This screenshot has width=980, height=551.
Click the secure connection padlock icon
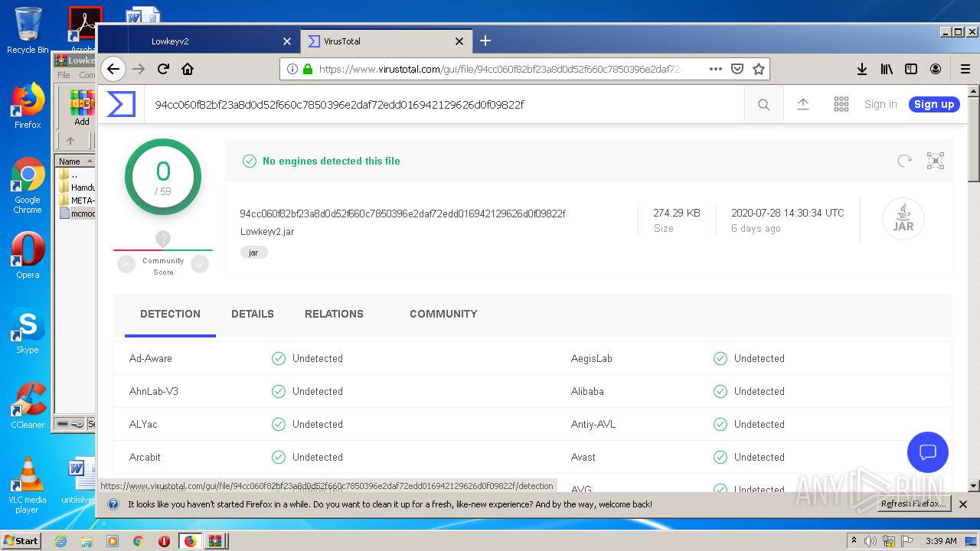coord(308,69)
